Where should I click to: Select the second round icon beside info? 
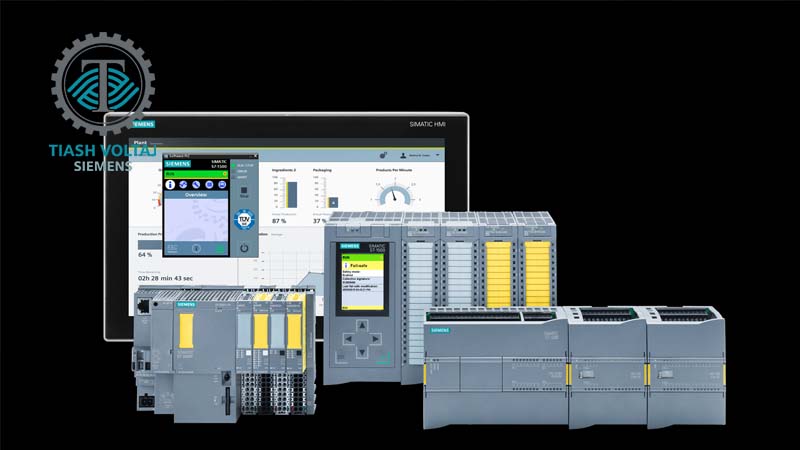tap(183, 185)
